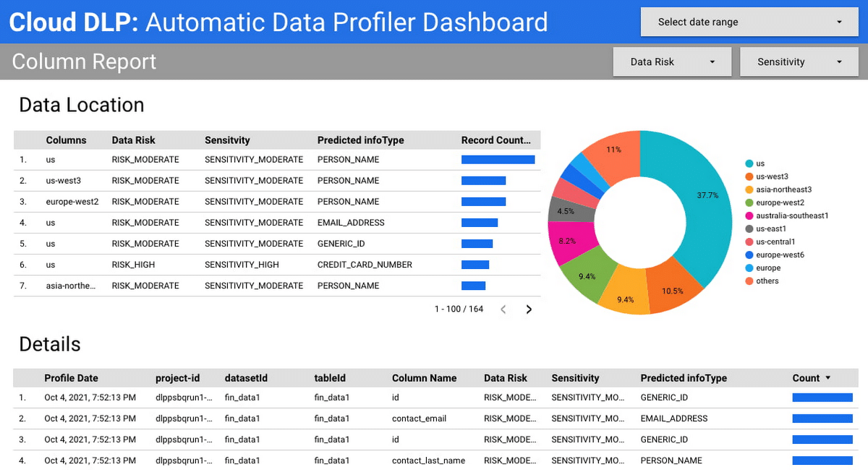
Task: Sort Details table by Profile Date header
Action: tap(71, 378)
